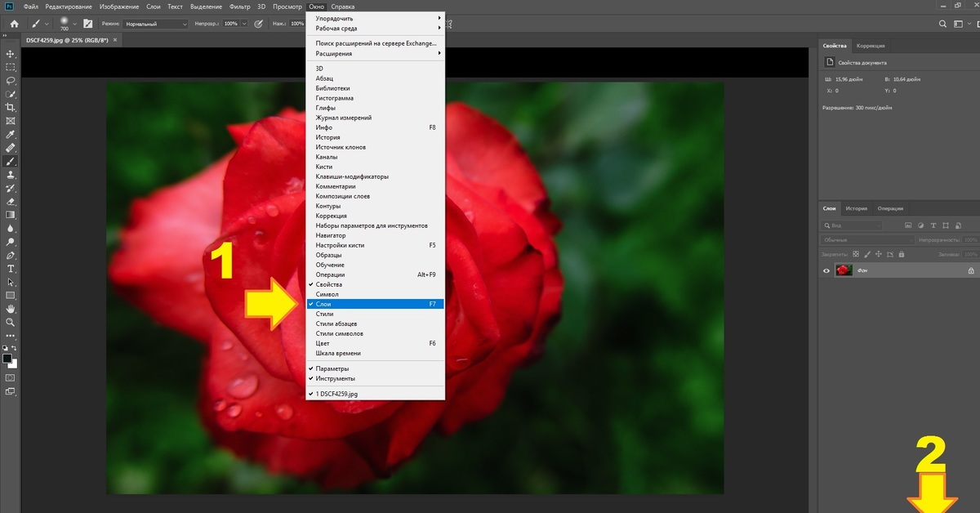Select the Frame tool
This screenshot has height=513, width=980.
point(11,121)
